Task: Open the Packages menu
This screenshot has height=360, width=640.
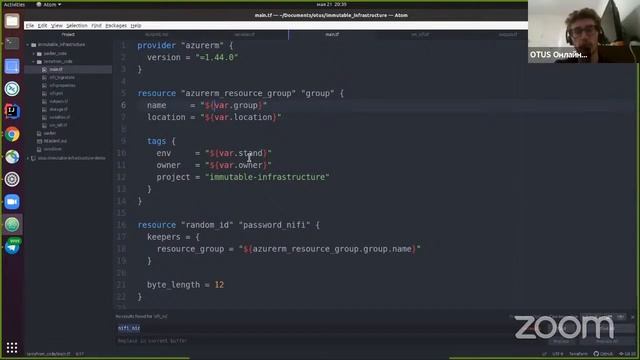Action: [x=116, y=26]
